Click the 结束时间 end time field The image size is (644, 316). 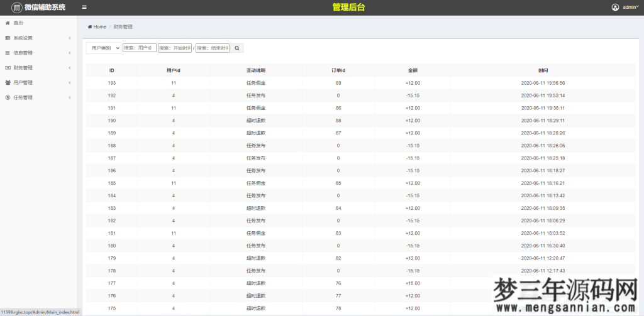click(212, 48)
